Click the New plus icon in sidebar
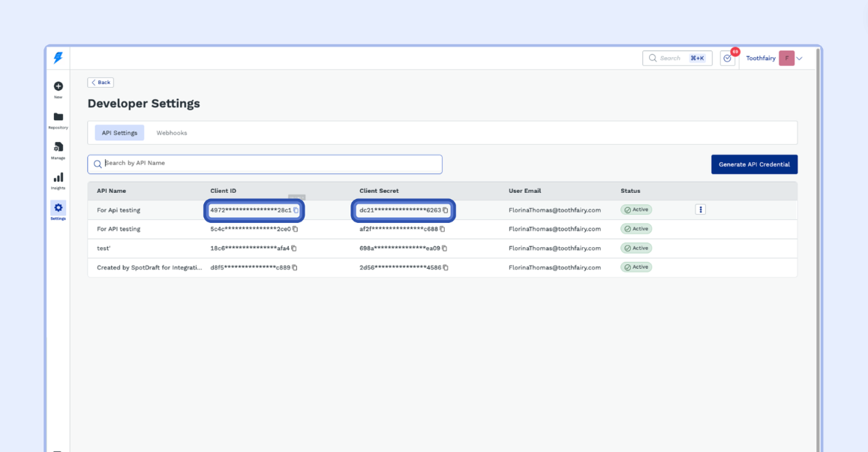This screenshot has width=868, height=452. 58,87
